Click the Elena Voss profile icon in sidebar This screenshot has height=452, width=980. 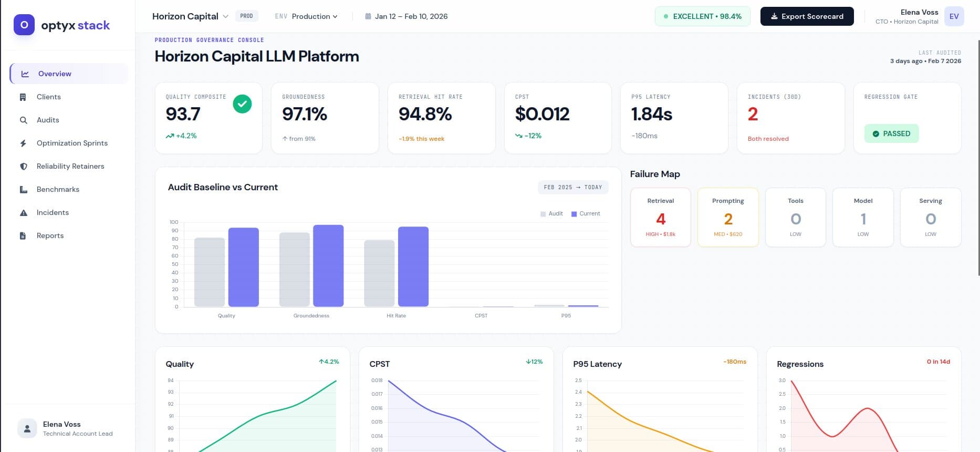click(x=27, y=428)
